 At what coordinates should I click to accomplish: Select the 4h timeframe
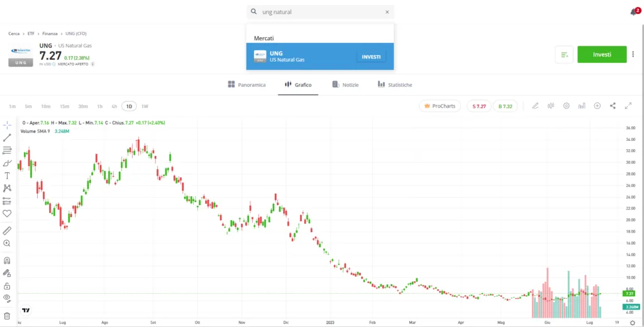click(x=114, y=106)
